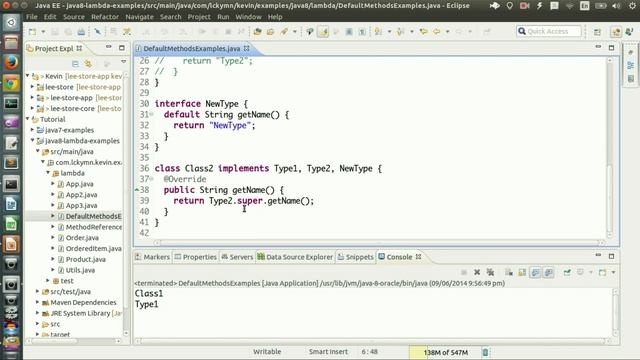Select App2.java in the lambda package
Viewport: 640px width, 360px height.
coord(82,195)
